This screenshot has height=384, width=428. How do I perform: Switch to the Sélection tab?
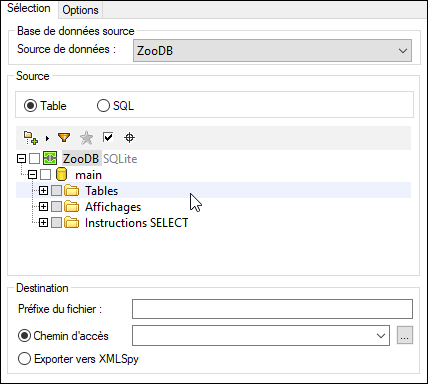click(29, 8)
